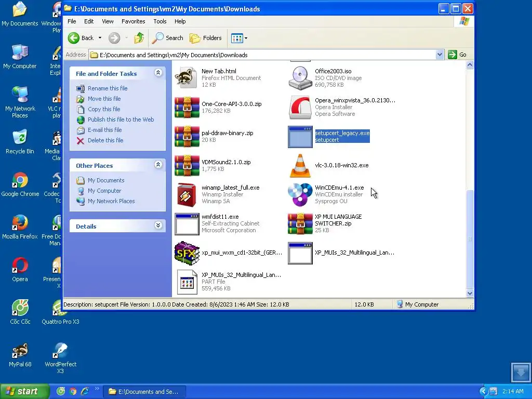Image resolution: width=532 pixels, height=399 pixels.
Task: Show hidden tray icons arrow
Action: click(483, 391)
